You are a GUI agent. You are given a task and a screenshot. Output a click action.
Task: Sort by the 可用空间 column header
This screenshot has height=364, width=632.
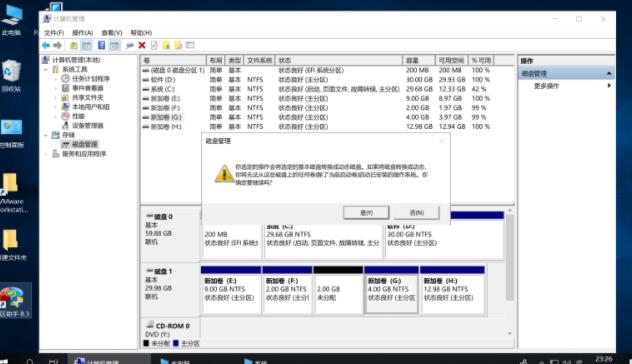point(451,60)
